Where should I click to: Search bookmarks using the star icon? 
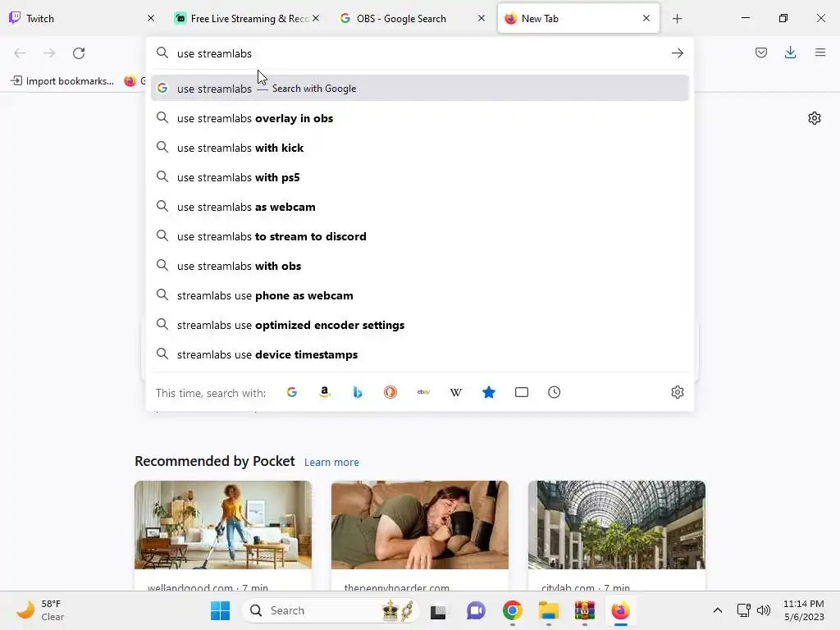pos(489,392)
